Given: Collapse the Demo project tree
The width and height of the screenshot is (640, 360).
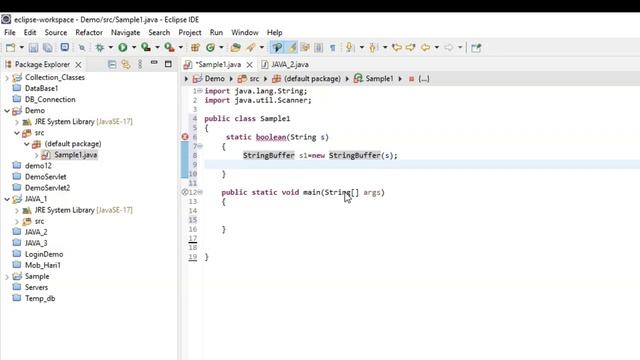Looking at the screenshot, I should (7, 111).
